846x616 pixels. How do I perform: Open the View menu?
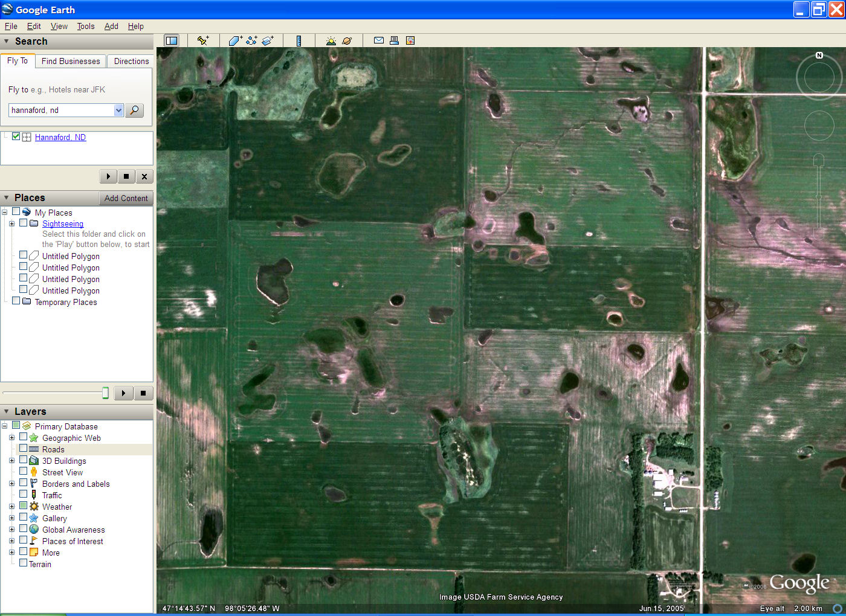tap(59, 26)
